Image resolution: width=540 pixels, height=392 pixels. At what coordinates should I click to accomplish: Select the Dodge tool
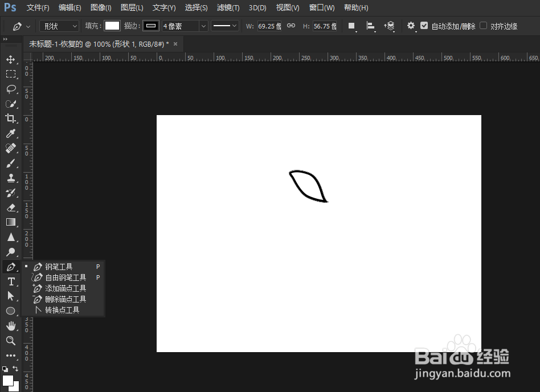(x=11, y=252)
